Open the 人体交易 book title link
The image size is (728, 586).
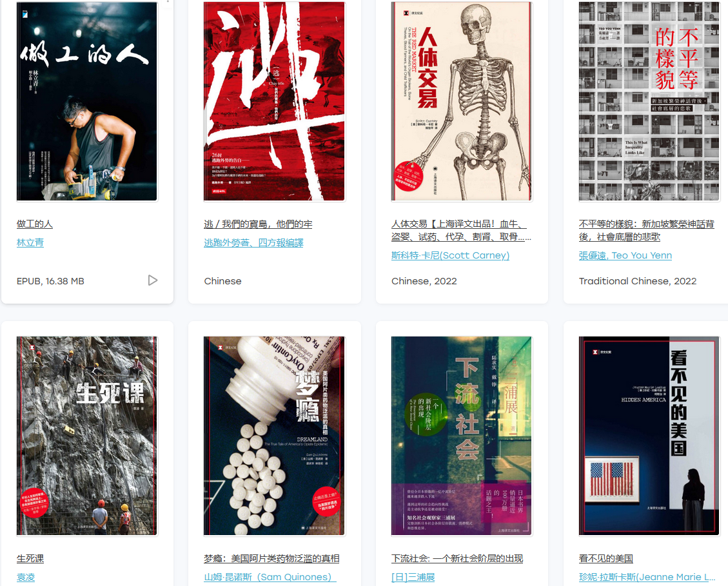coord(461,230)
